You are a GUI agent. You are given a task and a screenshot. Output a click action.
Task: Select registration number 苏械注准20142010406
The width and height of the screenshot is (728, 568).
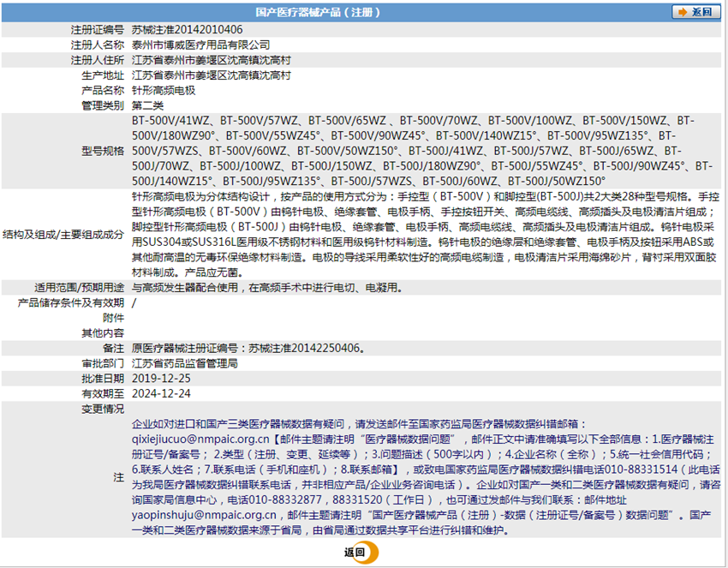pyautogui.click(x=187, y=29)
